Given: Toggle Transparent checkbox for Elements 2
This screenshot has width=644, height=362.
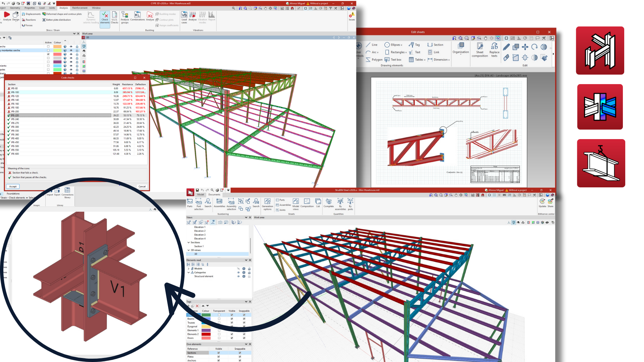Looking at the screenshot, I should coord(219,334).
